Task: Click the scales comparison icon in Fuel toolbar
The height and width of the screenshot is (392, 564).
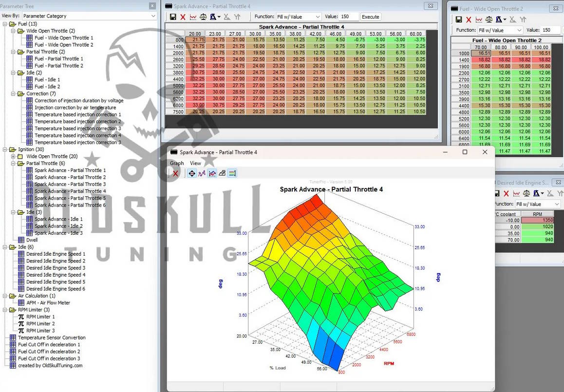Action: click(x=489, y=19)
